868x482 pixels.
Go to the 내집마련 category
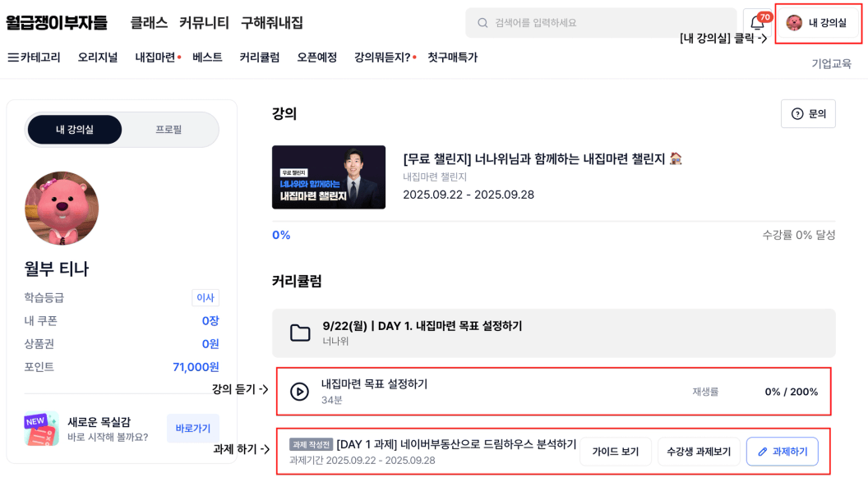click(x=155, y=57)
